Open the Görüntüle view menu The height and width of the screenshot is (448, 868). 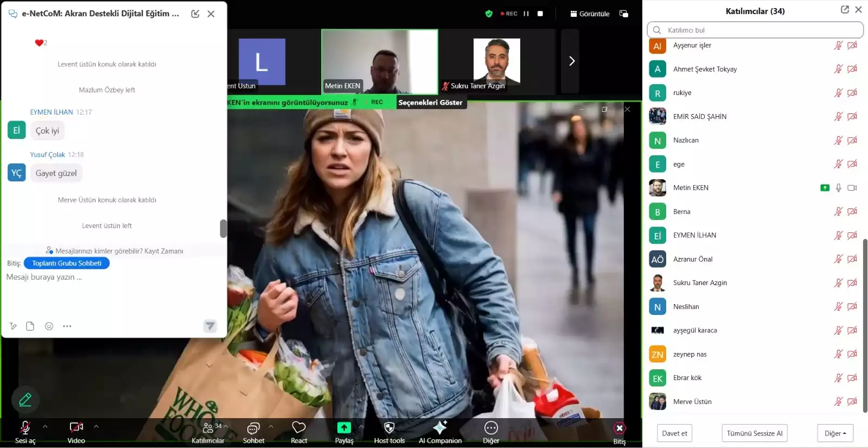[590, 14]
